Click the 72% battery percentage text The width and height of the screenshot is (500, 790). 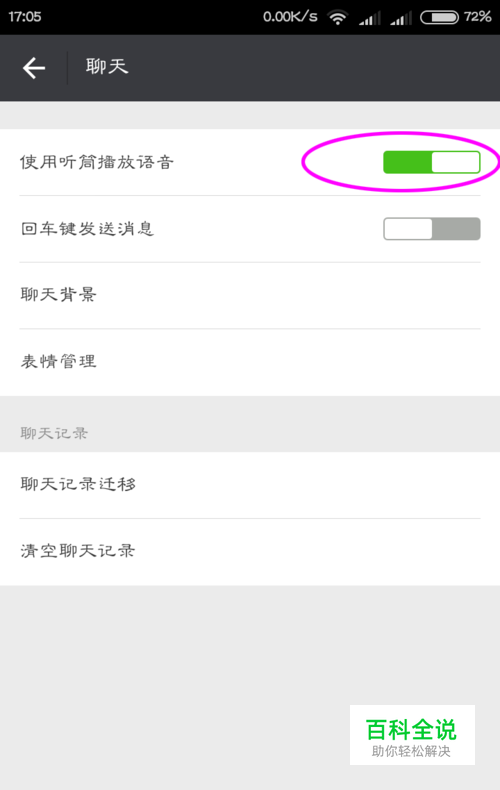[477, 17]
